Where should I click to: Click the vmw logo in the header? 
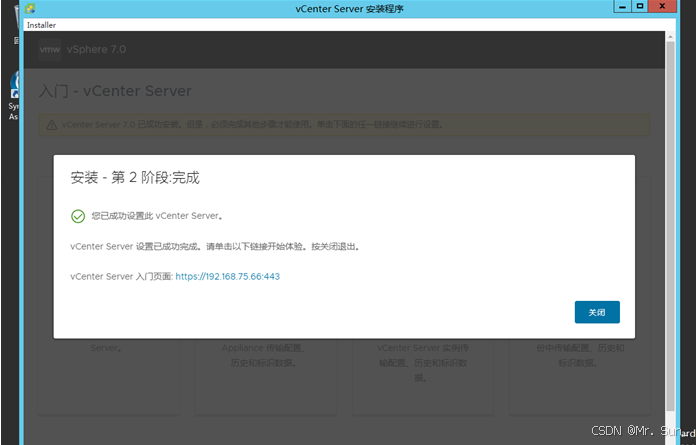[50, 49]
